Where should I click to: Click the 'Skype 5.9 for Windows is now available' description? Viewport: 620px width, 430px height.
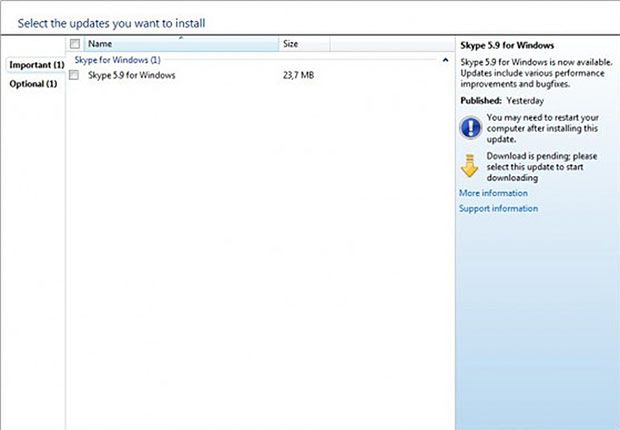pyautogui.click(x=536, y=73)
